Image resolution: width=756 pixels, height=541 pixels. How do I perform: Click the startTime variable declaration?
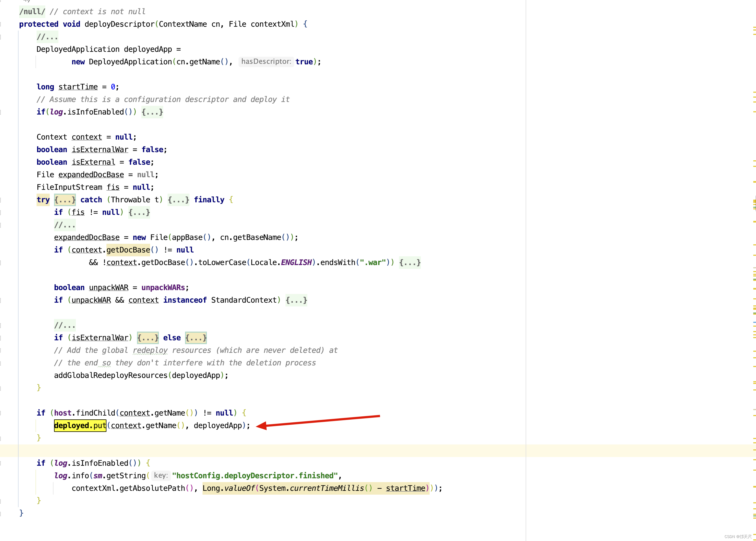point(78,87)
